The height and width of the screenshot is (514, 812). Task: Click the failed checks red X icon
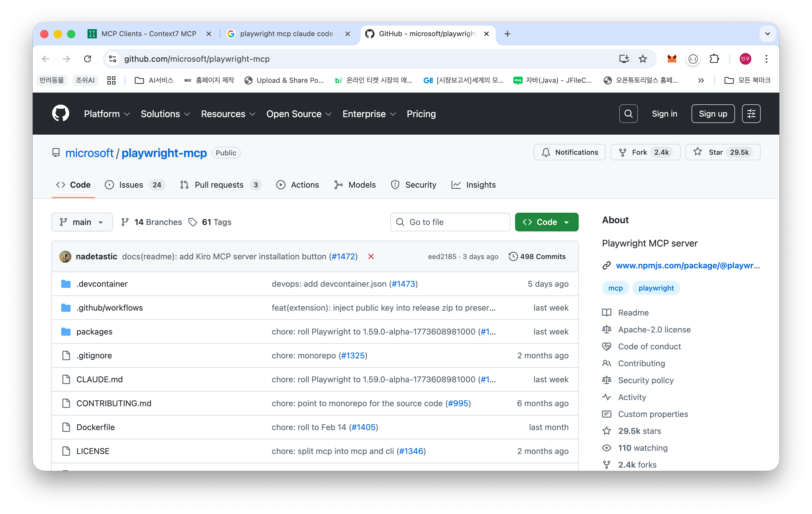point(371,256)
